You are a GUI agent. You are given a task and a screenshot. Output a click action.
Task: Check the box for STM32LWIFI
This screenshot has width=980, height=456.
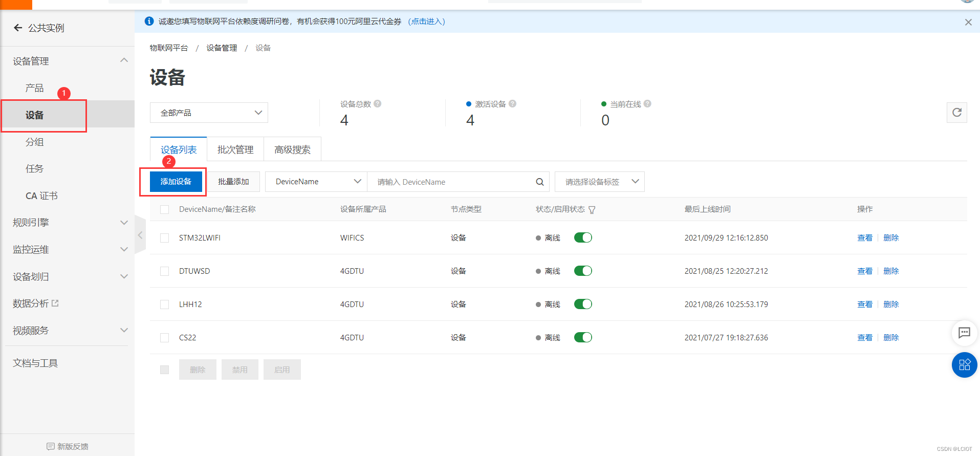point(164,238)
